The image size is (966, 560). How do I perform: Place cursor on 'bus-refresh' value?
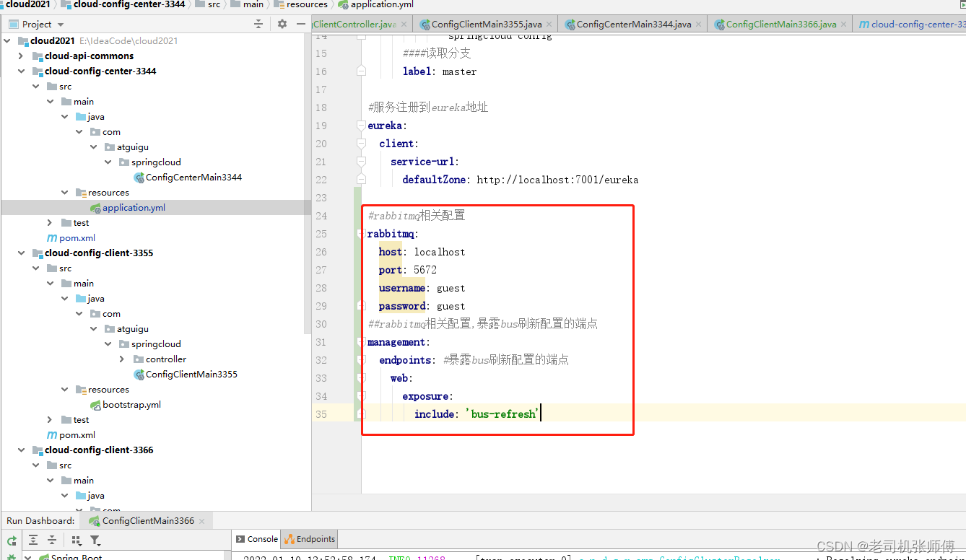503,414
